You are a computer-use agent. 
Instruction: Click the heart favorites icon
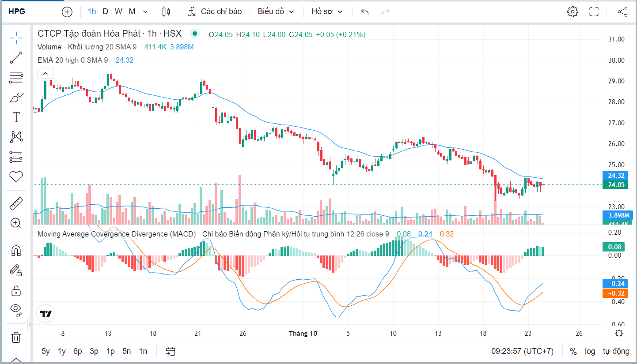(16, 177)
